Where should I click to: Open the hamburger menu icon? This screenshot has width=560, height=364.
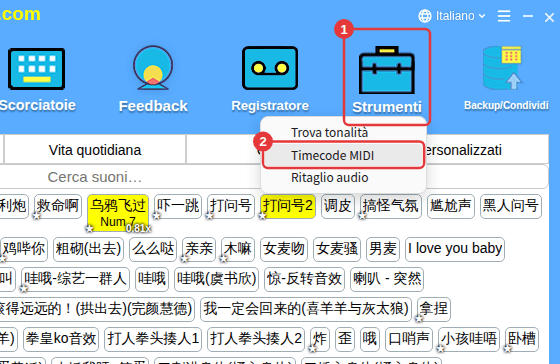pos(504,16)
